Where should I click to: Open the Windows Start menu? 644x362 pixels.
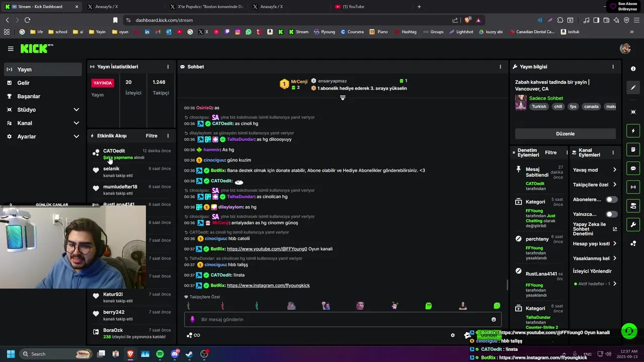pos(11,354)
